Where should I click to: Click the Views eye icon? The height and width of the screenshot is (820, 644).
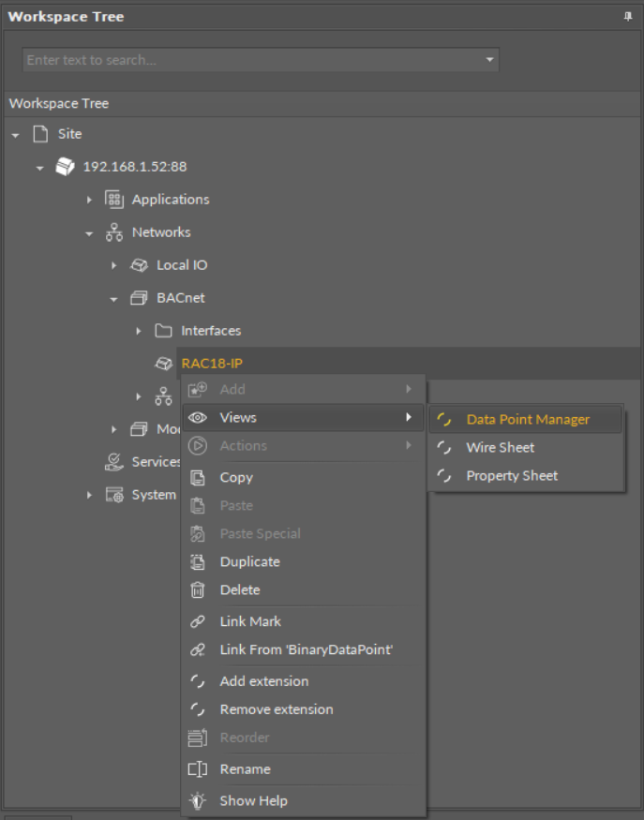198,417
